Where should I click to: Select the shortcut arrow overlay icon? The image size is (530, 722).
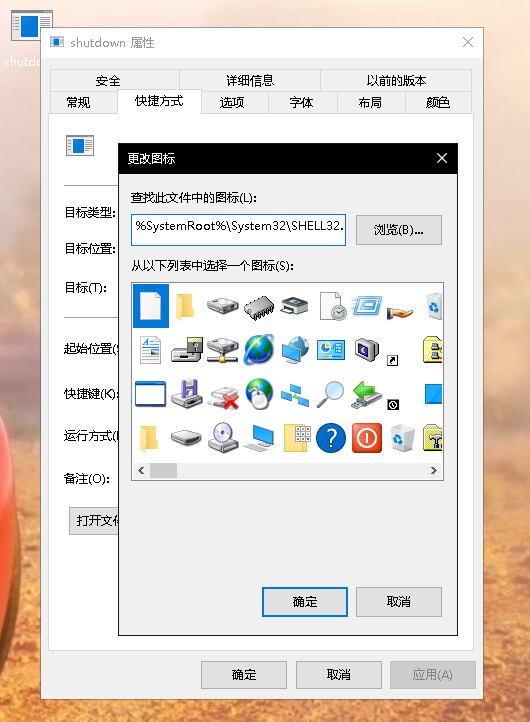click(392, 361)
